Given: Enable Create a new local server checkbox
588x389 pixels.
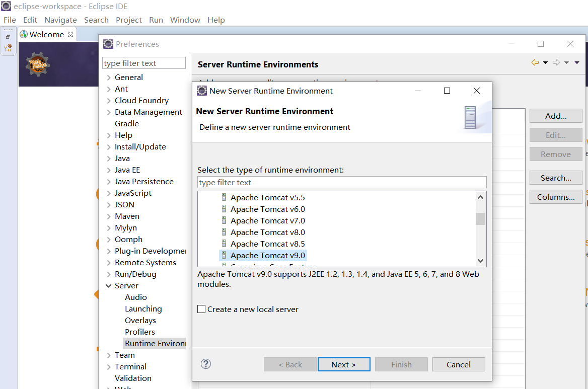Looking at the screenshot, I should pyautogui.click(x=201, y=309).
